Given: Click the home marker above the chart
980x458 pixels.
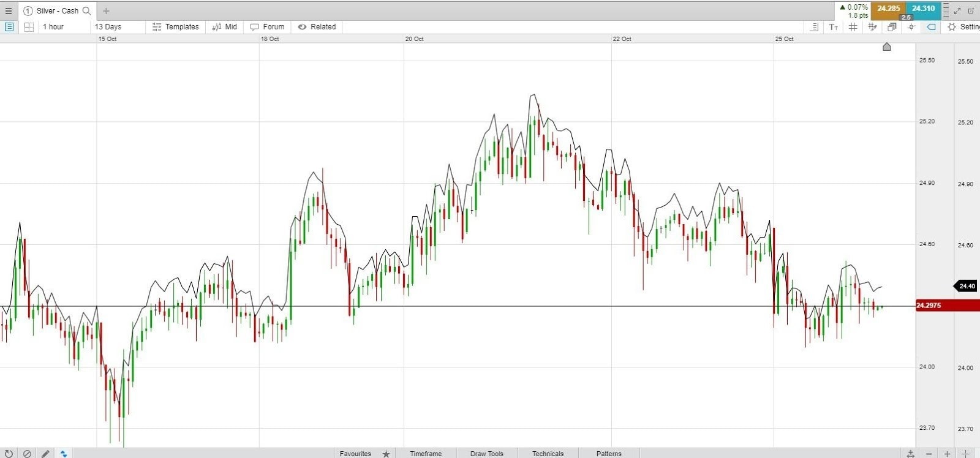Looking at the screenshot, I should [886, 47].
